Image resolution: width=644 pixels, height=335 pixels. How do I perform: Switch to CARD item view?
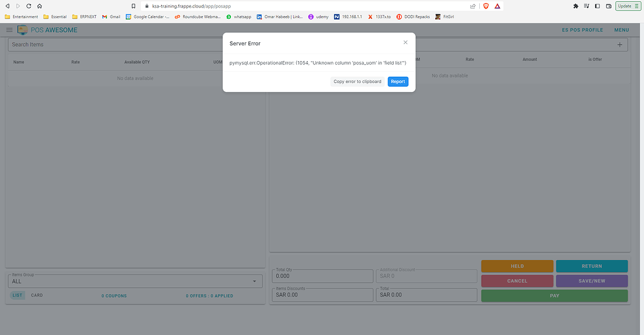[37, 295]
